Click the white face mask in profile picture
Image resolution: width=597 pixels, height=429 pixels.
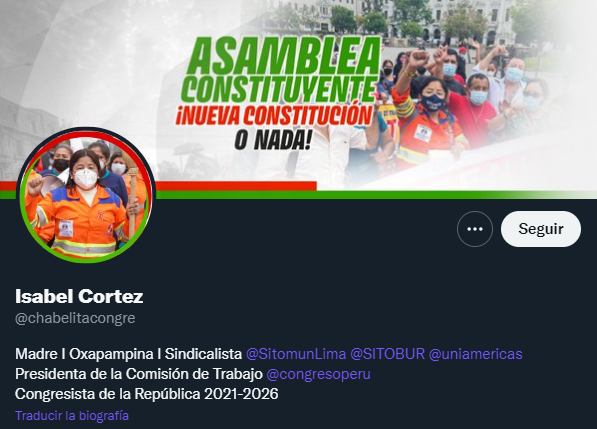[85, 178]
